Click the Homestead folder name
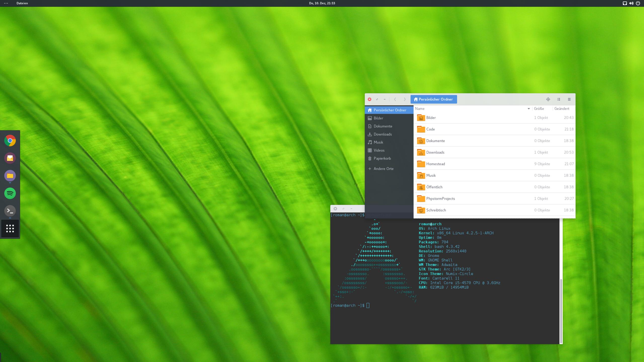This screenshot has height=362, width=644. pyautogui.click(x=436, y=164)
